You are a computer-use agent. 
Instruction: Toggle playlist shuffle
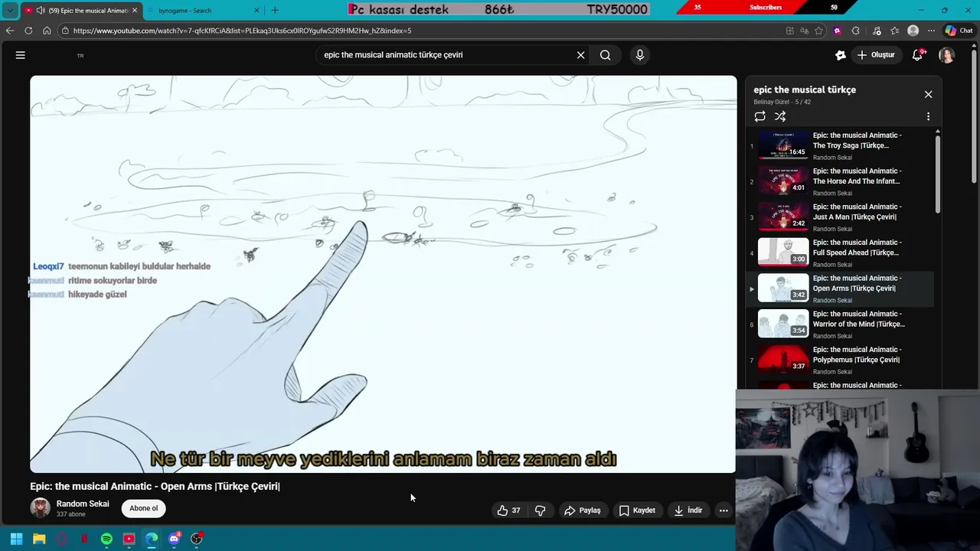coord(780,116)
